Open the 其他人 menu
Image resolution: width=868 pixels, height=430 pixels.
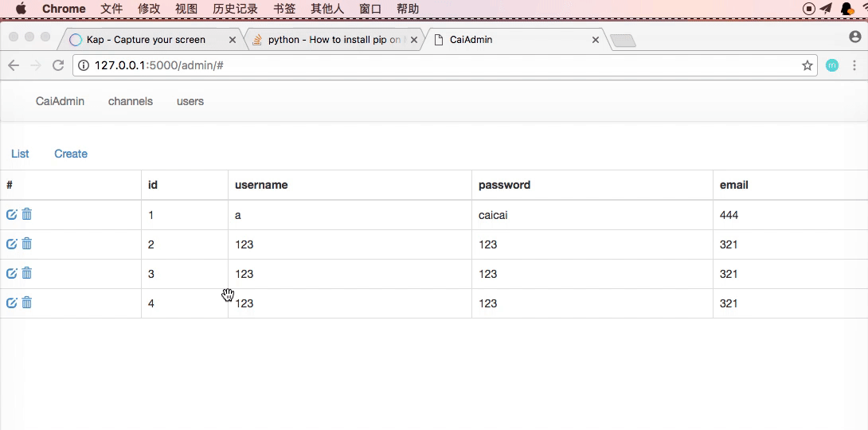click(x=327, y=9)
